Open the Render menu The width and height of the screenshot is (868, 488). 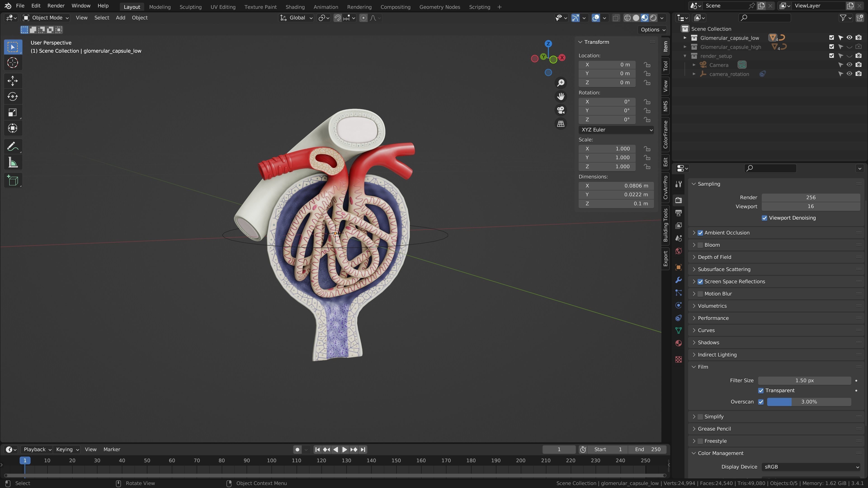point(56,6)
